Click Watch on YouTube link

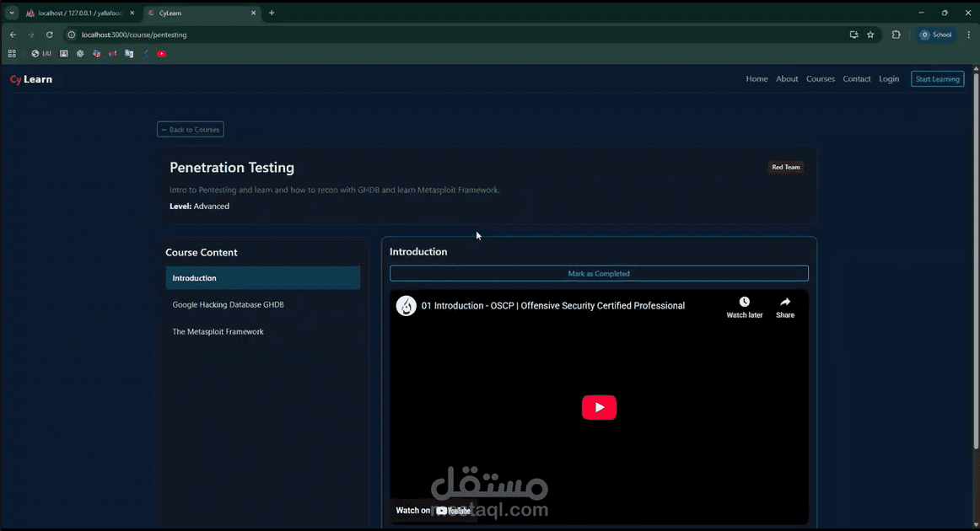pyautogui.click(x=433, y=511)
